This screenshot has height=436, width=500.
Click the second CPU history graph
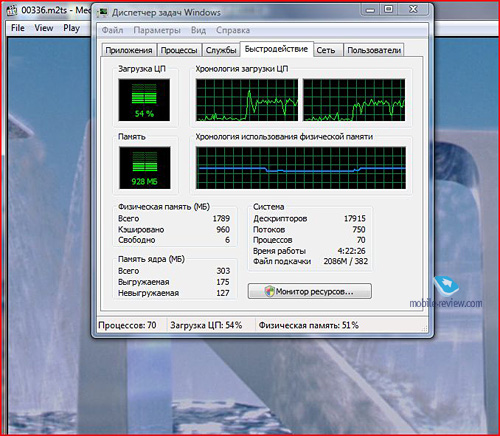[354, 100]
